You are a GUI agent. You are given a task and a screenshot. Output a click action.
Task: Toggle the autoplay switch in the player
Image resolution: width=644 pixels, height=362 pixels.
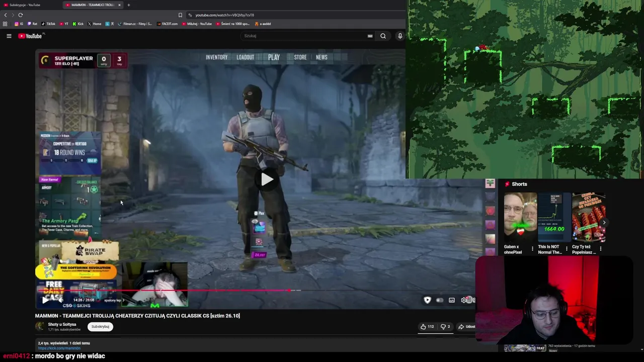(439, 300)
